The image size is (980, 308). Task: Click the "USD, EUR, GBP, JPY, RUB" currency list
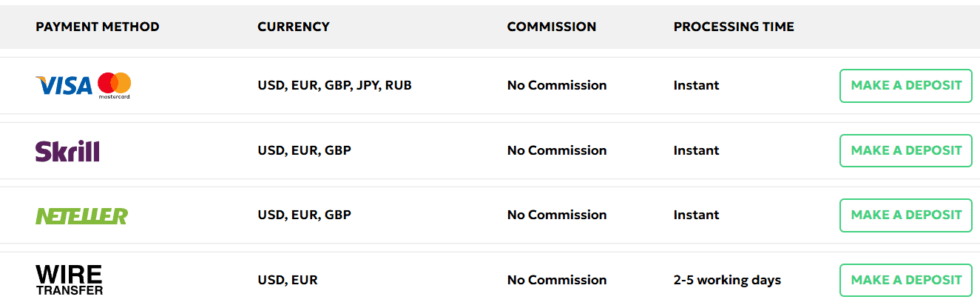click(334, 86)
